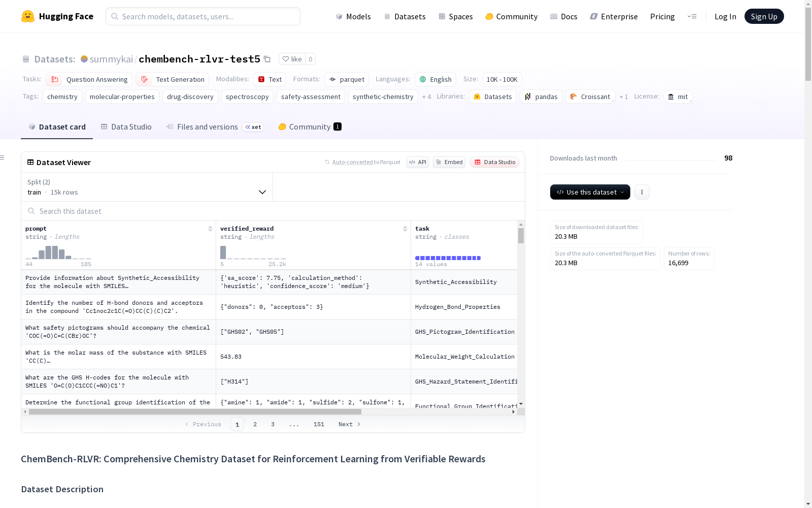Select the safety-assessment tag
The width and height of the screenshot is (812, 508).
tap(311, 97)
